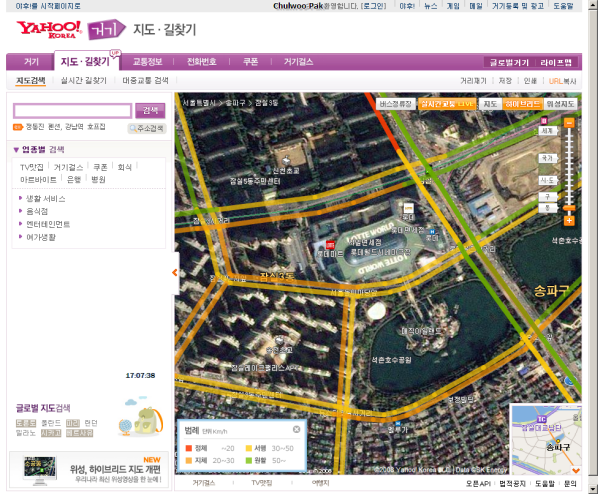This screenshot has height=494, width=598.
Task: Click the red Lotte Mart map marker
Action: (x=330, y=245)
